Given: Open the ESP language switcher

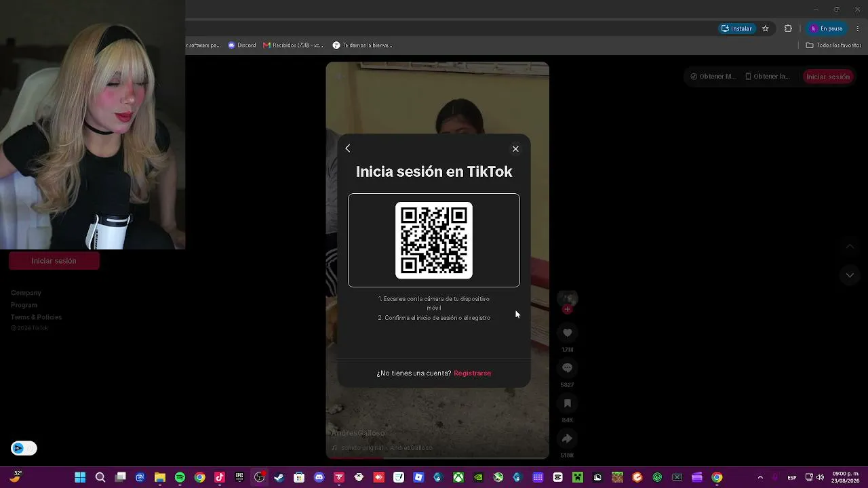Looking at the screenshot, I should (x=791, y=478).
